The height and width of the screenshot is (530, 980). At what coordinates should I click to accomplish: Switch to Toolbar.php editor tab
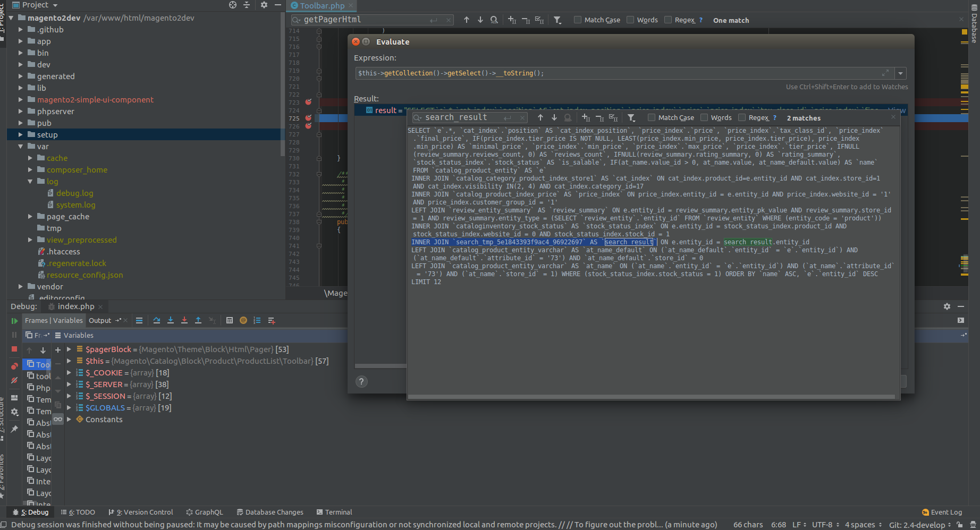(322, 5)
